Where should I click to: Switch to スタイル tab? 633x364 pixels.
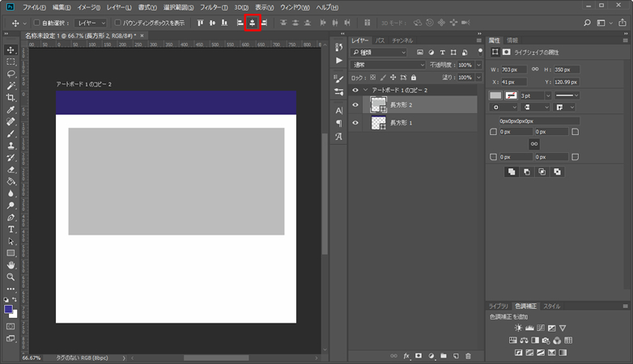click(551, 307)
